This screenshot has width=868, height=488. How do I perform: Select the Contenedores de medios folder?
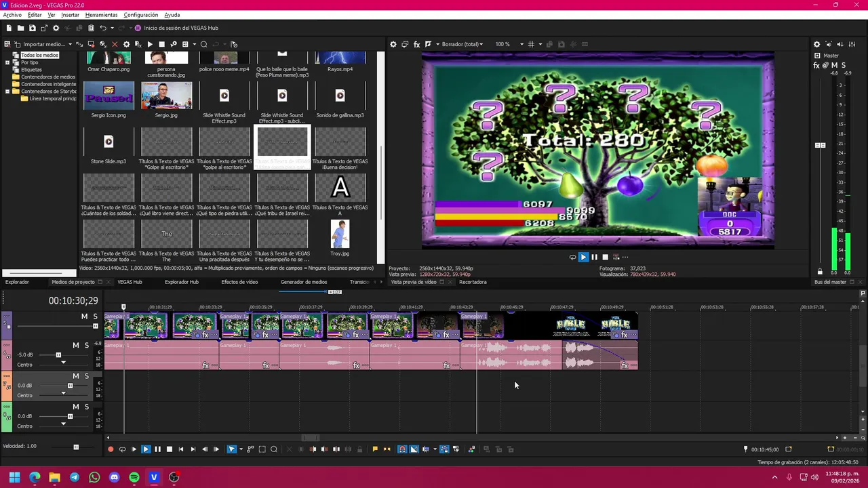coord(48,77)
